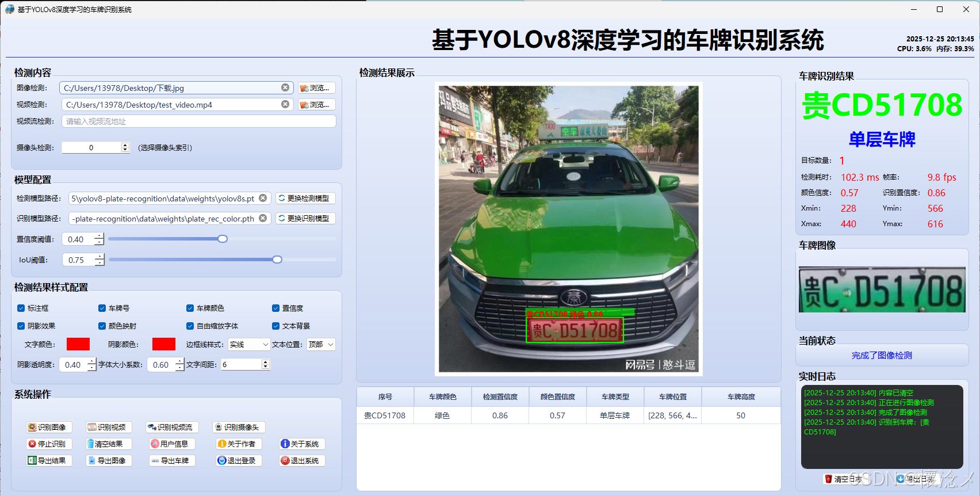Exit the system with 退出系统
The width and height of the screenshot is (980, 496).
(x=302, y=460)
